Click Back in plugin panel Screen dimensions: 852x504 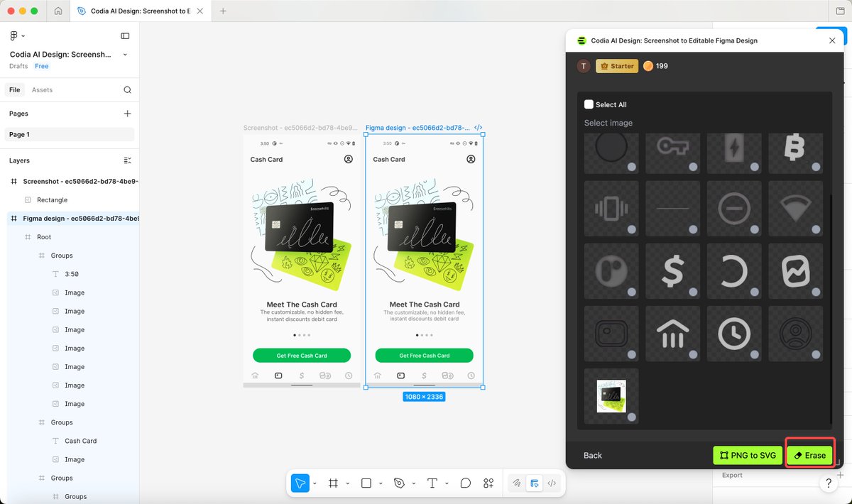(x=593, y=456)
